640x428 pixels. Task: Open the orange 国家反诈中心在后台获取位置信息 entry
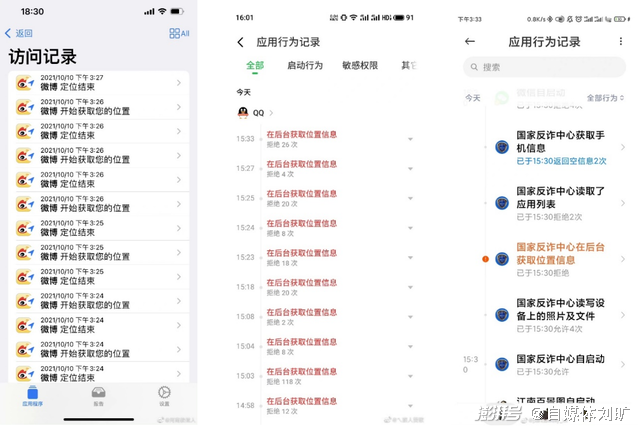coord(560,259)
